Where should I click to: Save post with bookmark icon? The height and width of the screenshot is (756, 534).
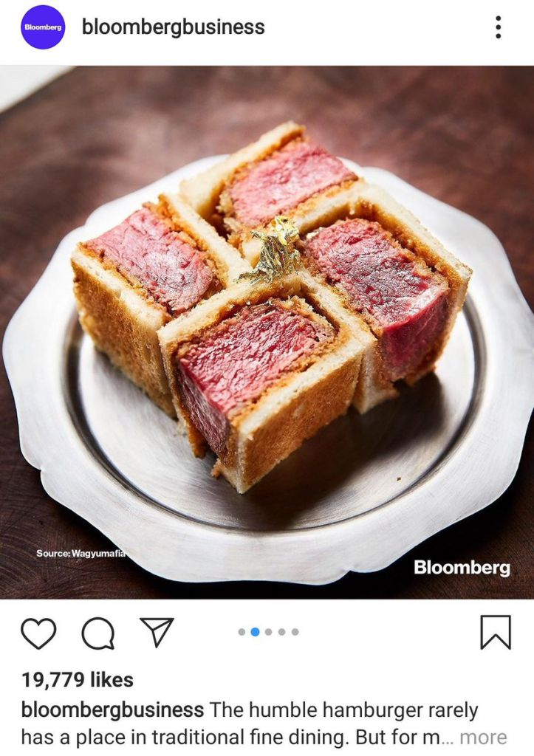(x=496, y=632)
